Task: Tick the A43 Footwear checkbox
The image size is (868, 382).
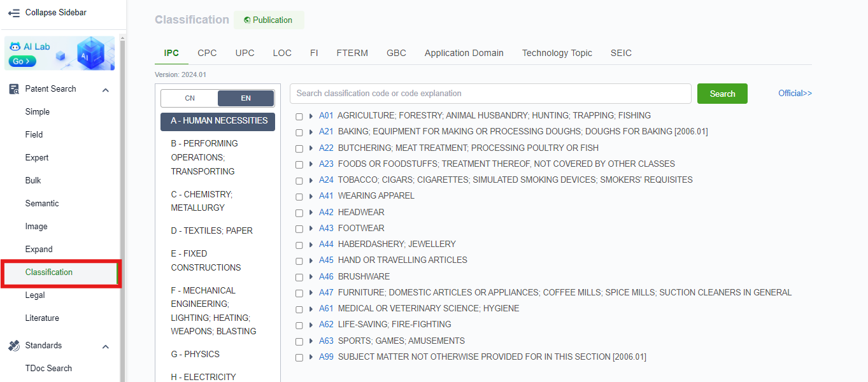Action: point(299,229)
